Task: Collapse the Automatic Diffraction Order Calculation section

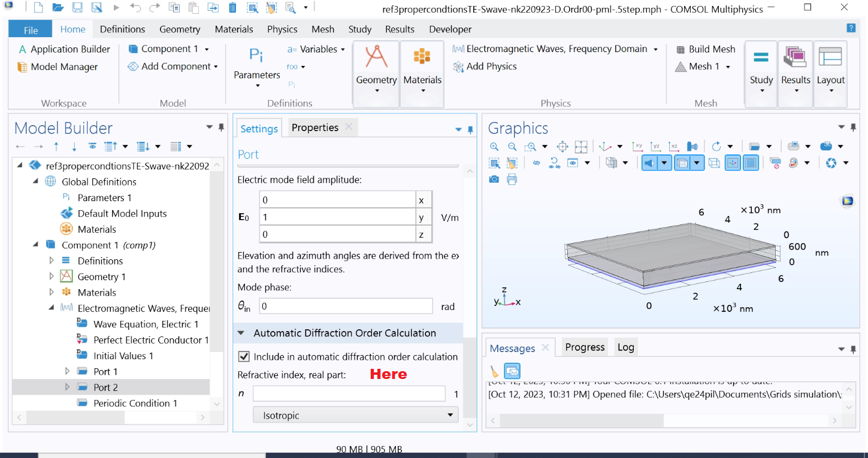Action: tap(241, 333)
